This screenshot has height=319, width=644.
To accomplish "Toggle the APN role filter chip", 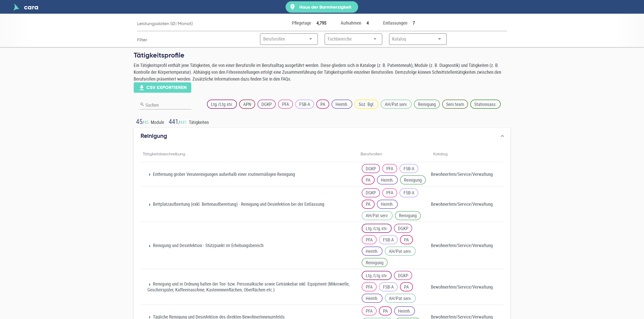I will (247, 104).
